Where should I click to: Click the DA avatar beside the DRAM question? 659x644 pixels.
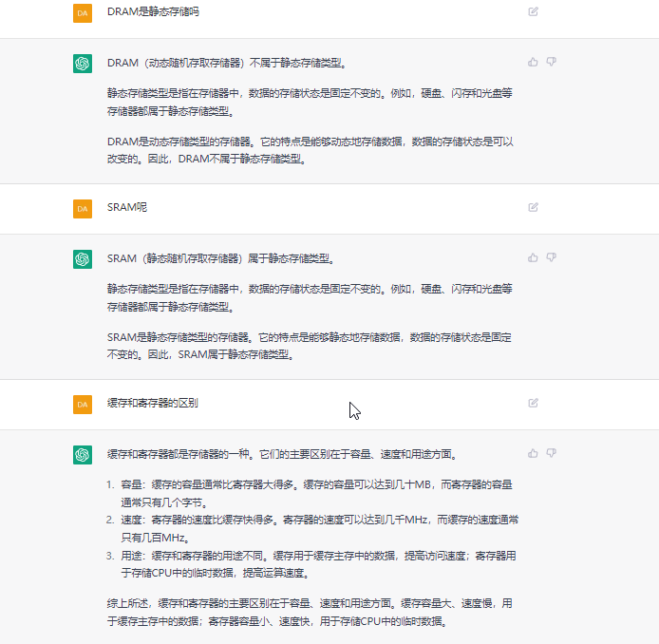tap(83, 12)
